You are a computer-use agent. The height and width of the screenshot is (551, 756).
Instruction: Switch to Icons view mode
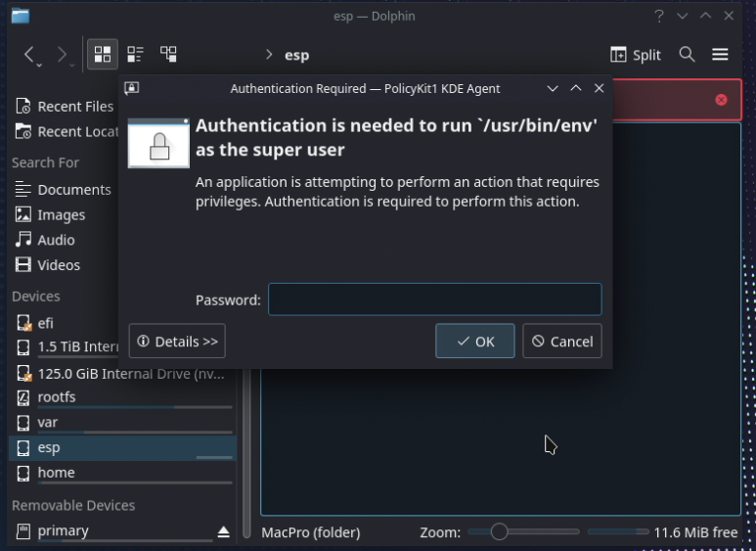click(x=103, y=54)
